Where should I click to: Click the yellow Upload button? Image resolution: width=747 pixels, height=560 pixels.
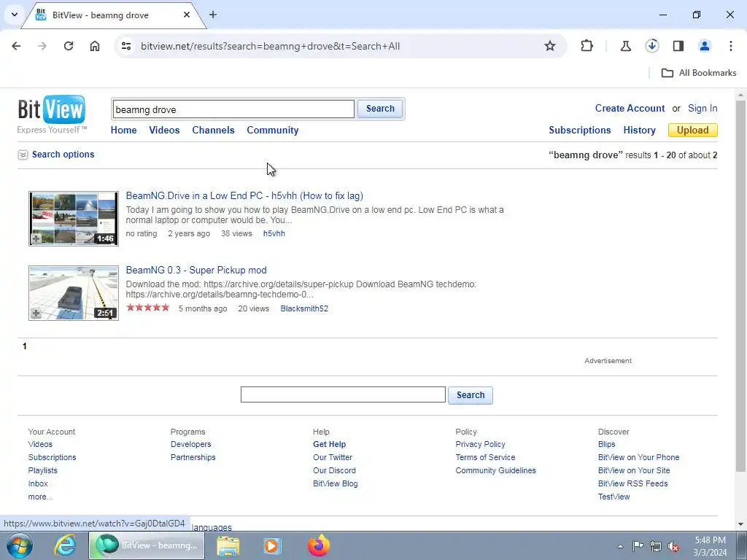pos(693,130)
